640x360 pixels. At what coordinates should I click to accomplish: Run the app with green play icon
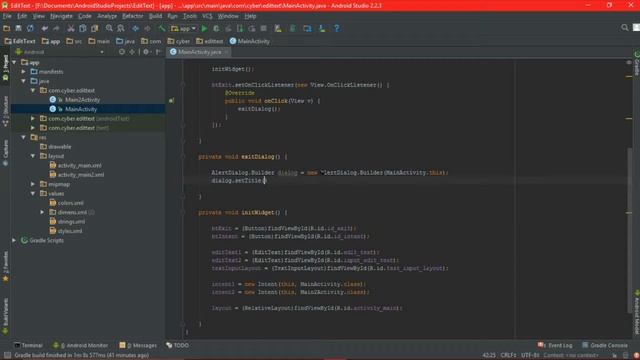pyautogui.click(x=204, y=29)
